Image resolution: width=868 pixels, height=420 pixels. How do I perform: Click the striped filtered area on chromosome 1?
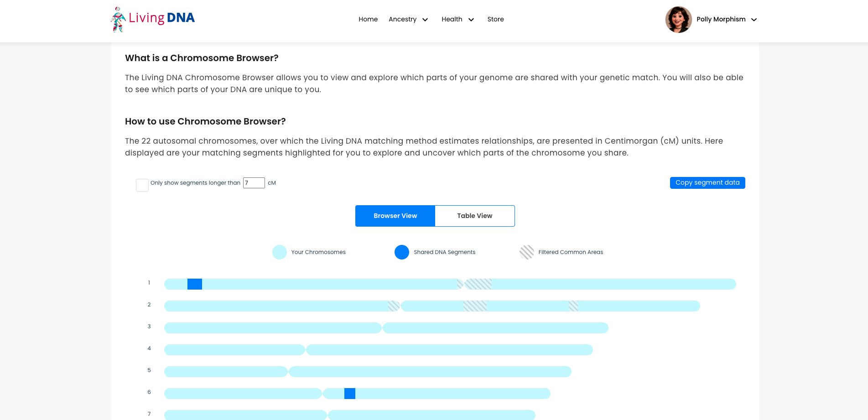(x=478, y=284)
